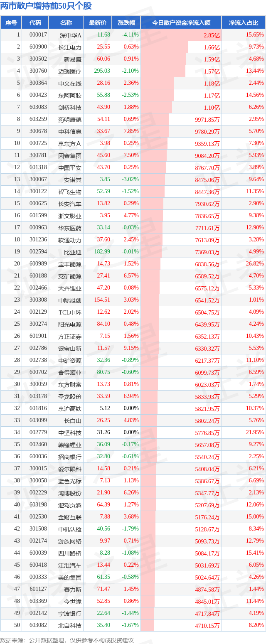Click 6352.13万 inflow for 方正证券
This screenshot has width=266, height=644.
click(207, 336)
